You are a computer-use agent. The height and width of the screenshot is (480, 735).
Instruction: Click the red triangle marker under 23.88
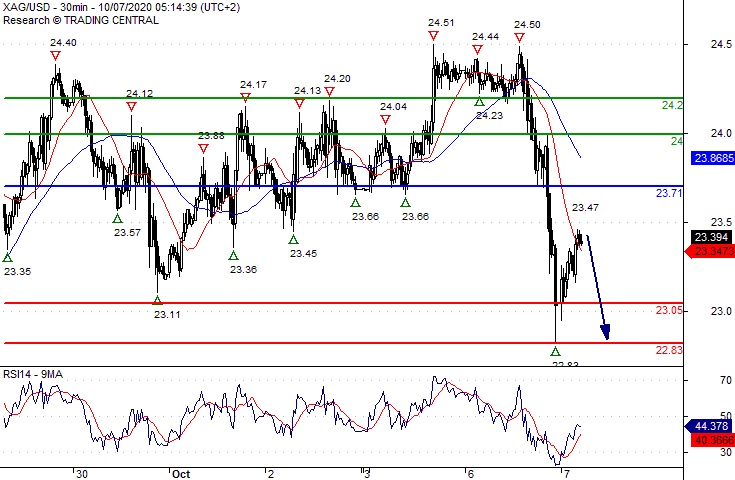(x=203, y=149)
